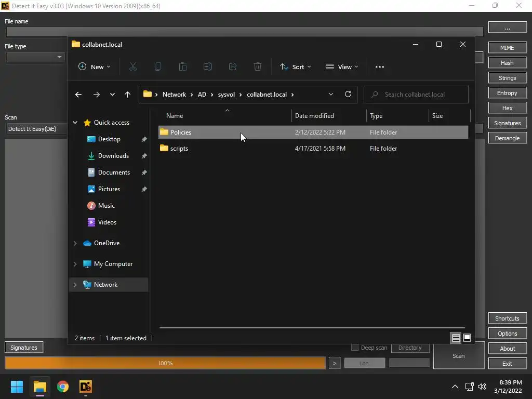532x399 pixels.
Task: Click the Exit button
Action: click(x=507, y=363)
